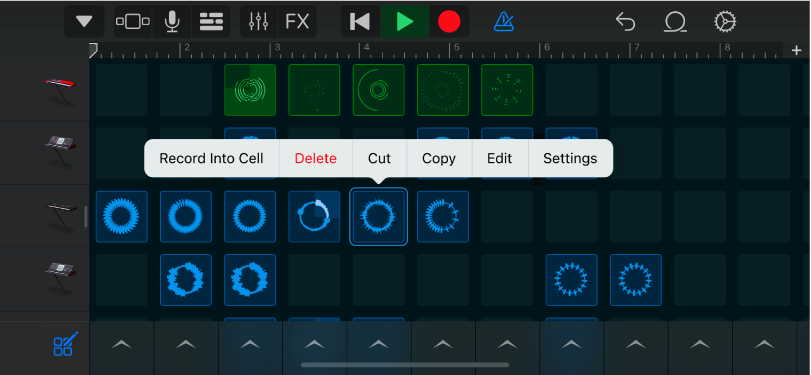Play blue cell with thin ring and dots
Screen dimensions: 811x375
314,217
